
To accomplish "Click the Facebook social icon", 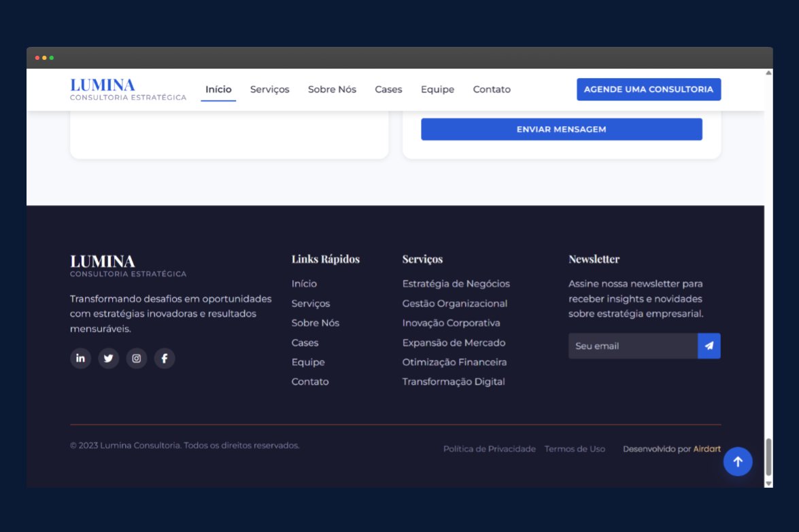I will [164, 358].
